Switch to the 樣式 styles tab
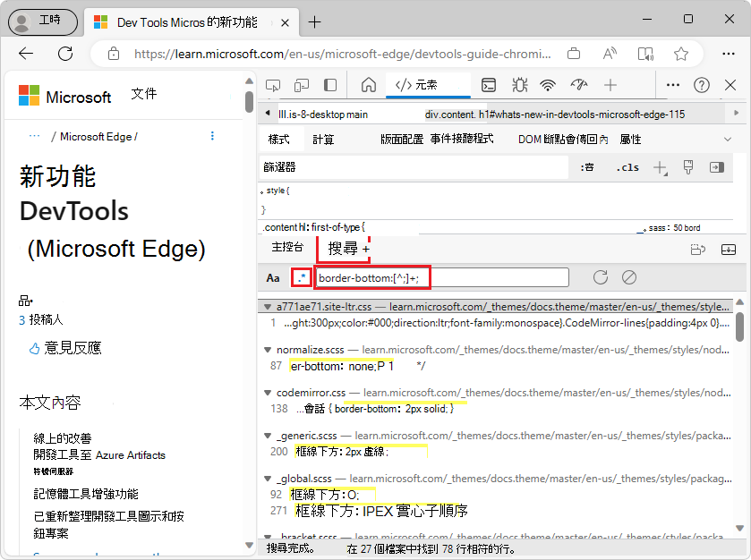Screen dimensions: 751x560 pyautogui.click(x=279, y=140)
